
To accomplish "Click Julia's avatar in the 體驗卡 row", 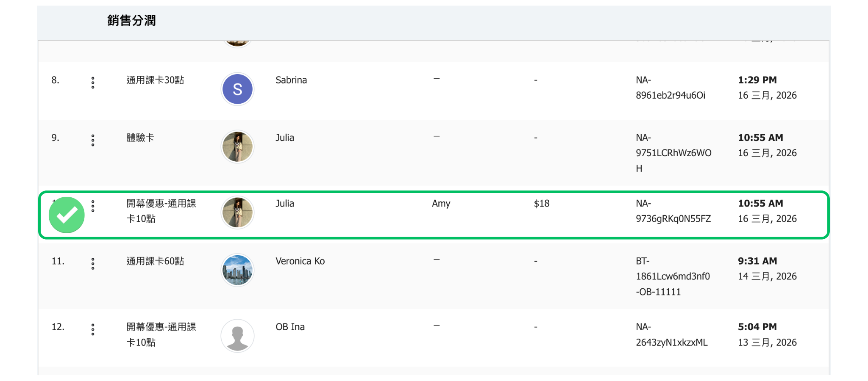I will click(x=237, y=146).
